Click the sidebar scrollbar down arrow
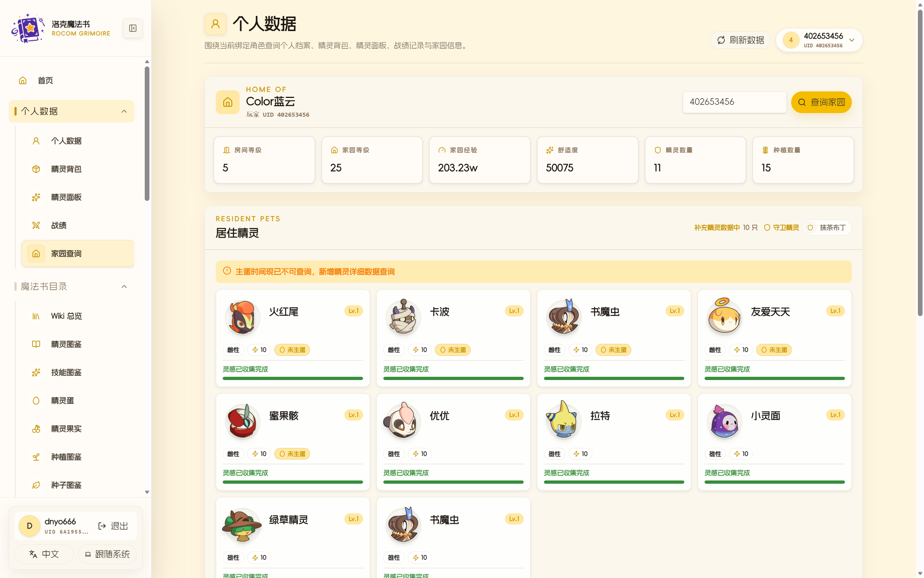Screen dimensions: 924x578 pyautogui.click(x=147, y=492)
